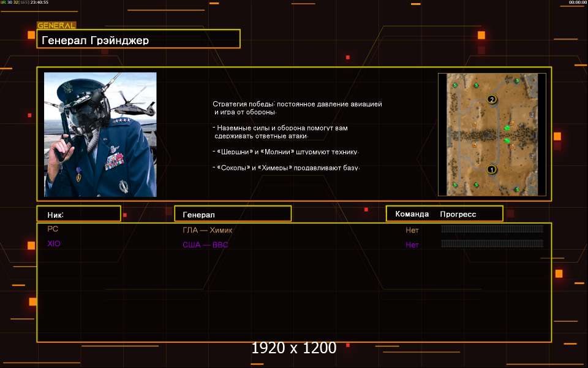The image size is (588, 368).
Task: Click the bottom-left supply icon on minimap
Action: 455,185
